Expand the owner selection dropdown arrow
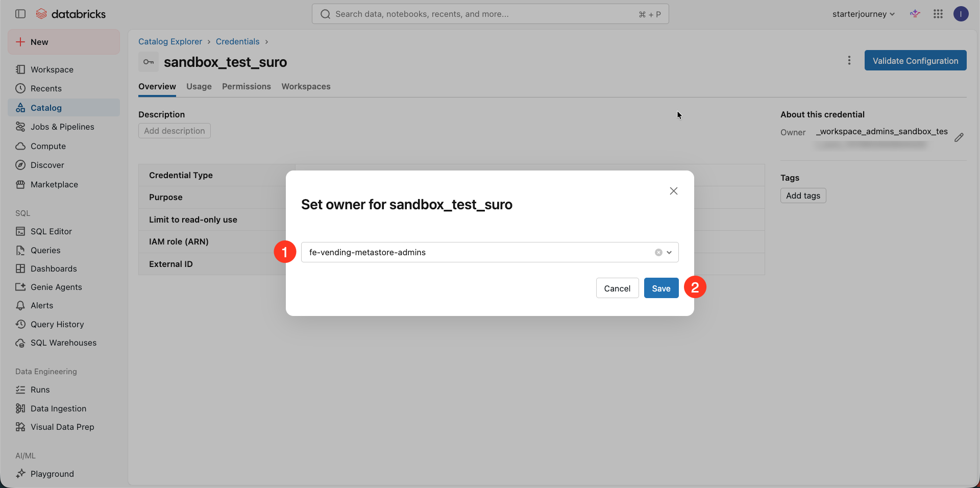The image size is (980, 488). click(669, 252)
